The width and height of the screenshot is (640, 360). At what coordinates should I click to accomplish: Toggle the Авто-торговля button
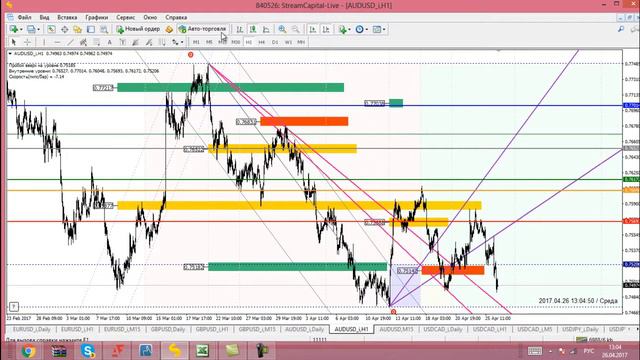point(202,29)
